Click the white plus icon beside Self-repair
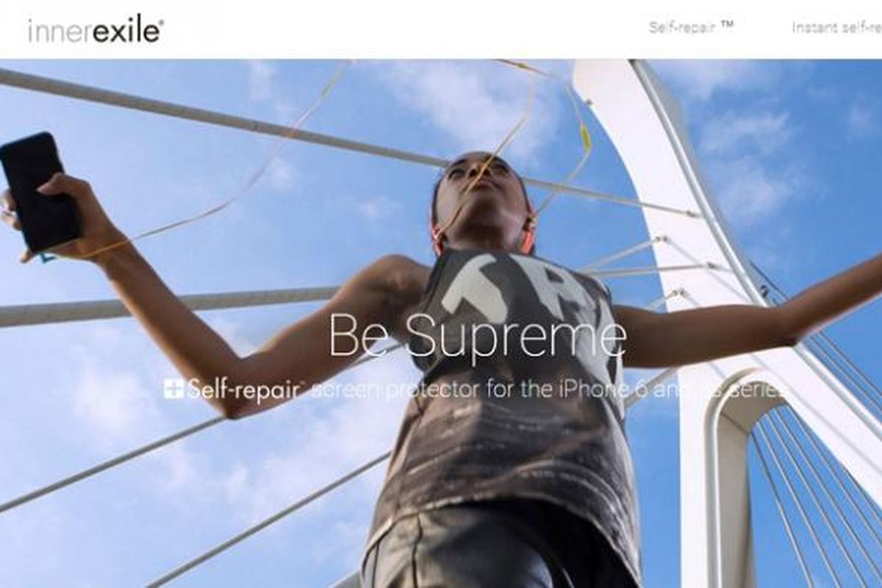The height and width of the screenshot is (588, 882). [x=173, y=389]
